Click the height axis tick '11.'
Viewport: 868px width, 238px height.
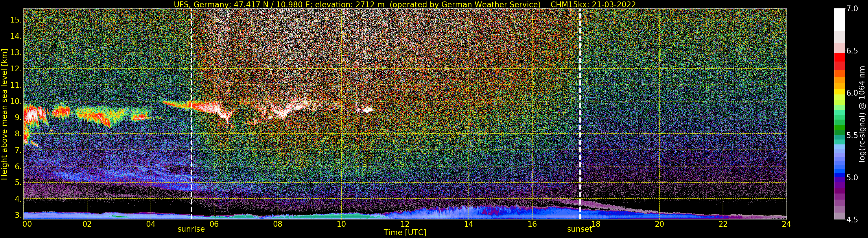pos(16,85)
